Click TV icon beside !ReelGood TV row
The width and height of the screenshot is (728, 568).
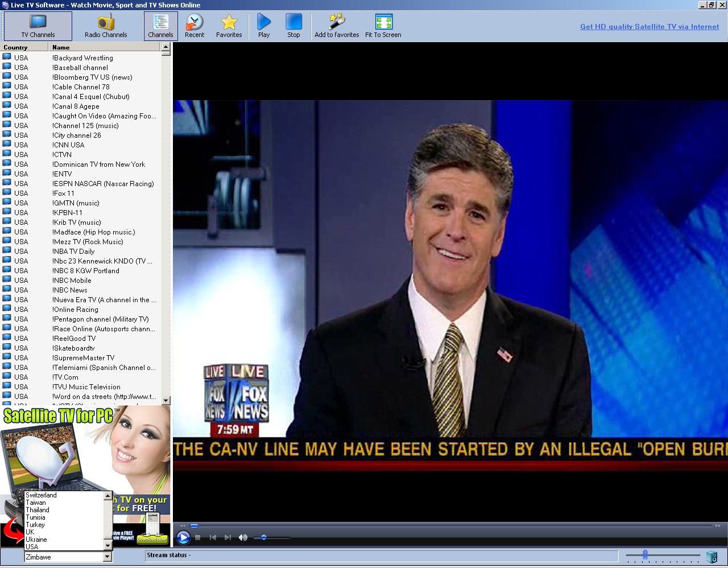click(x=7, y=338)
